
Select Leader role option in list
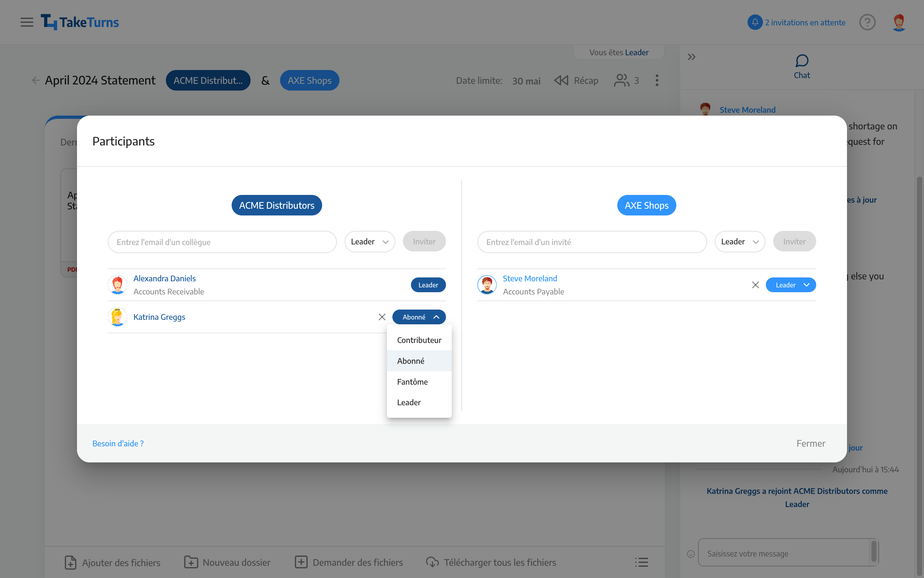point(419,402)
